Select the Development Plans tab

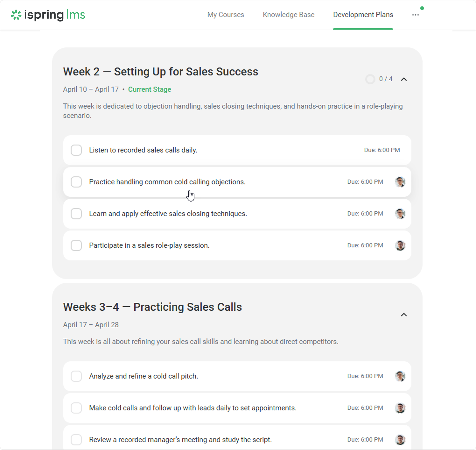(x=363, y=15)
